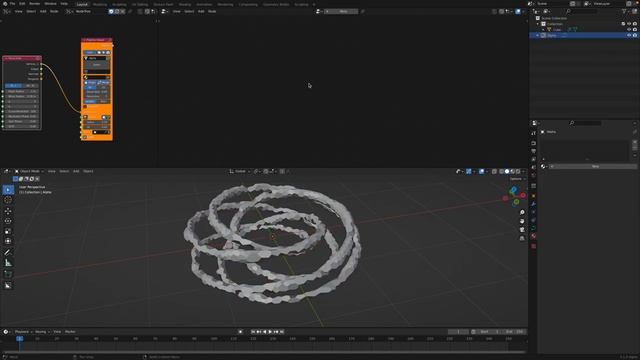The height and width of the screenshot is (360, 640).
Task: Select the Transform tool
Action: tap(8, 241)
